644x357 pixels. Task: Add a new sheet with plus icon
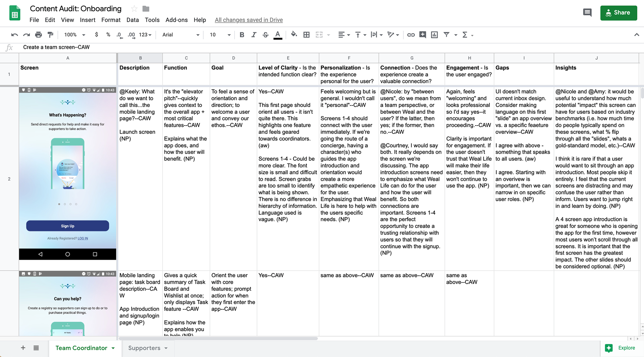pyautogui.click(x=23, y=348)
